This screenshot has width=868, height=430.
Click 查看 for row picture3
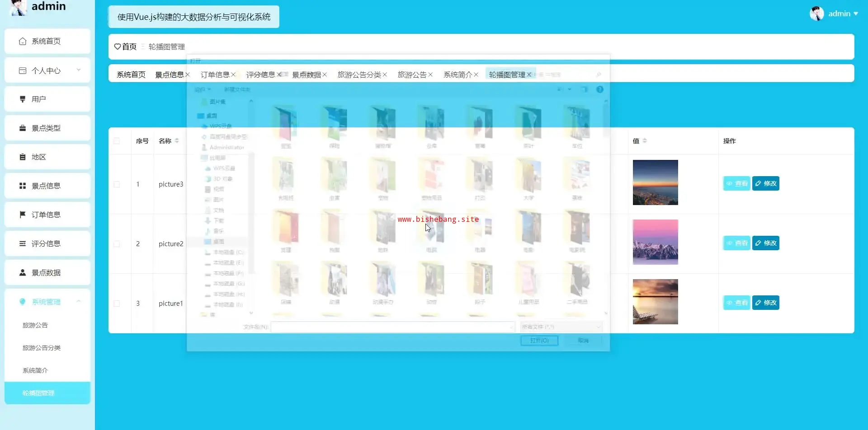(737, 183)
